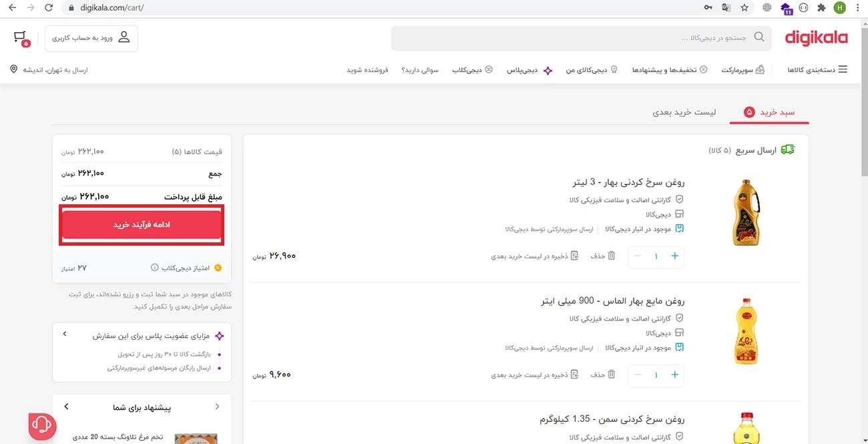
Task: Click the Digikala logo
Action: click(x=815, y=37)
